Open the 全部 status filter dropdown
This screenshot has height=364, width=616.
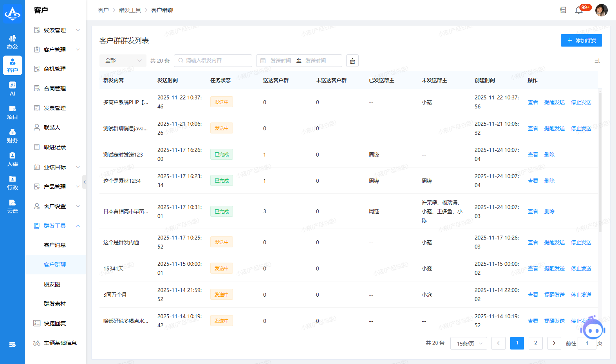(123, 61)
